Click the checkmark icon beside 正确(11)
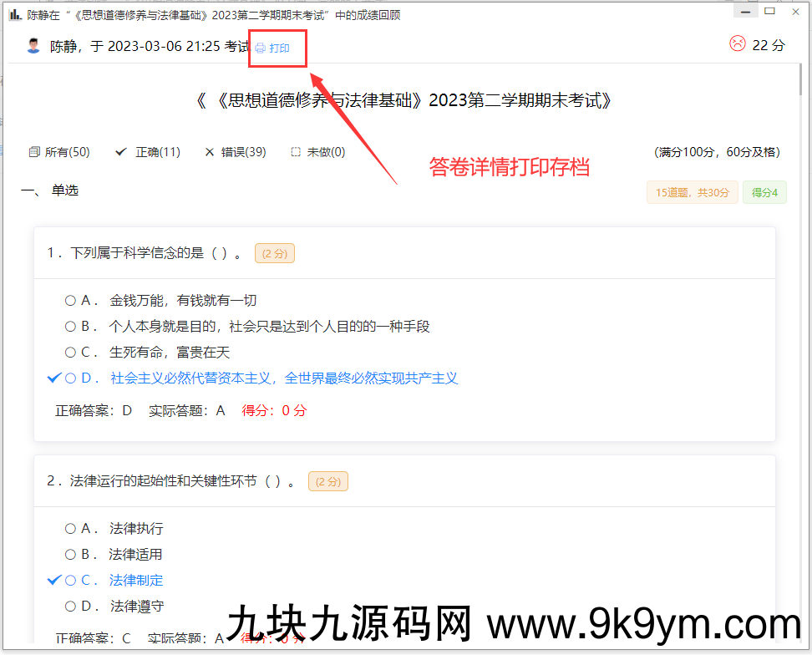 point(119,151)
